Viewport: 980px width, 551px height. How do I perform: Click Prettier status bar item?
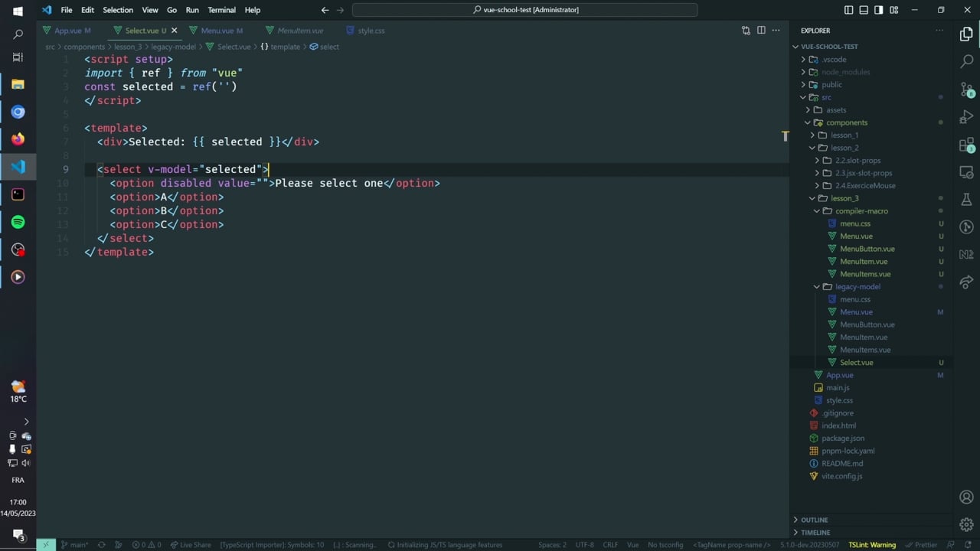[x=920, y=545]
